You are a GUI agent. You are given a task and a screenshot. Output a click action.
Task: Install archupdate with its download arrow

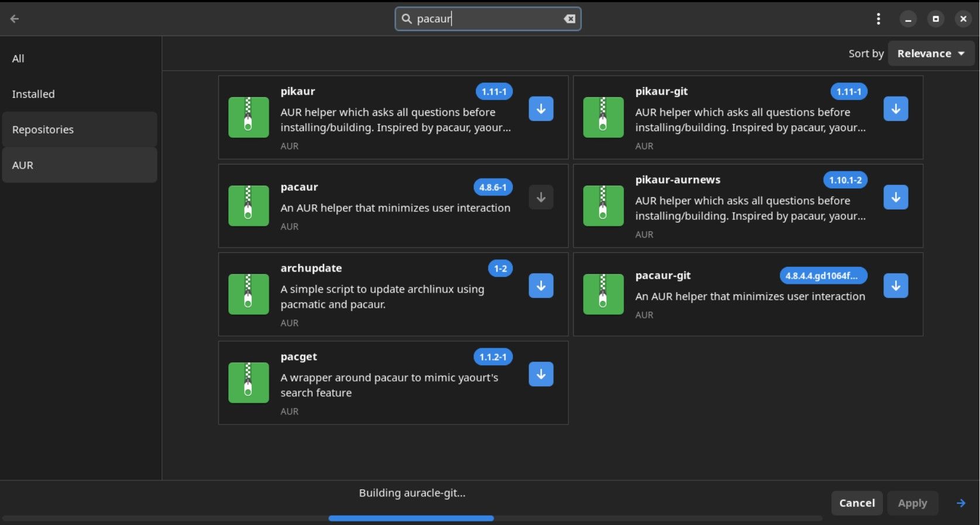click(x=541, y=286)
